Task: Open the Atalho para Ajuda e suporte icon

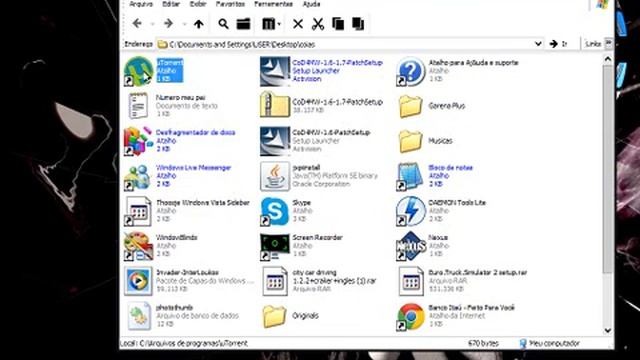Action: click(411, 71)
